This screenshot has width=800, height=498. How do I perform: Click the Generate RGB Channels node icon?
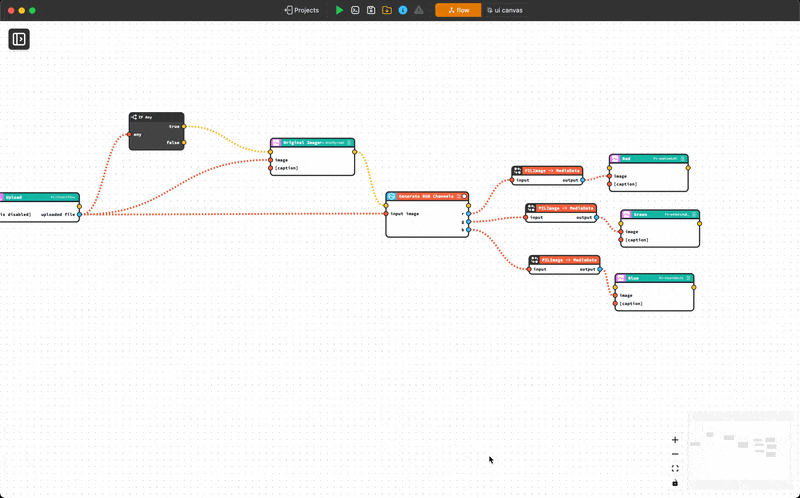(392, 196)
